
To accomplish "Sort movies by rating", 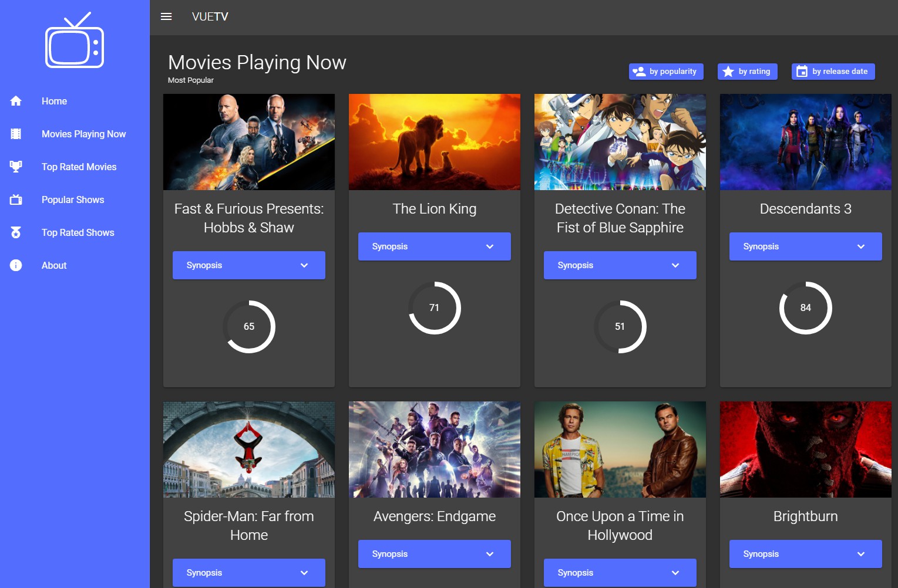I will click(x=747, y=72).
